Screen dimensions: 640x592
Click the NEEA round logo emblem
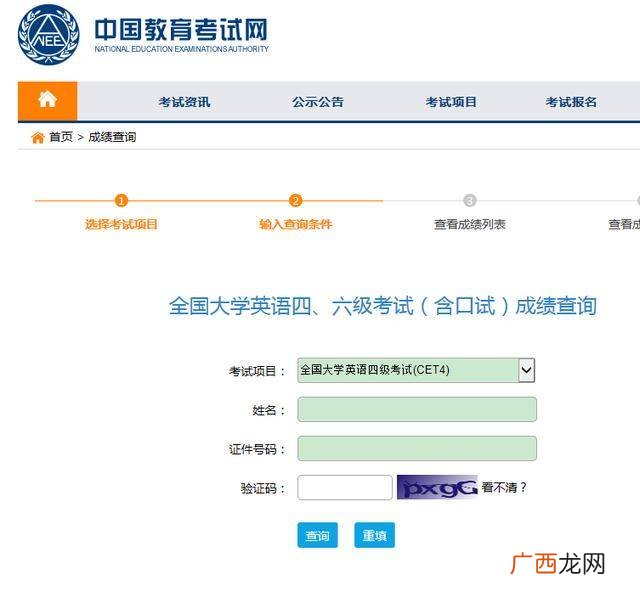click(49, 35)
